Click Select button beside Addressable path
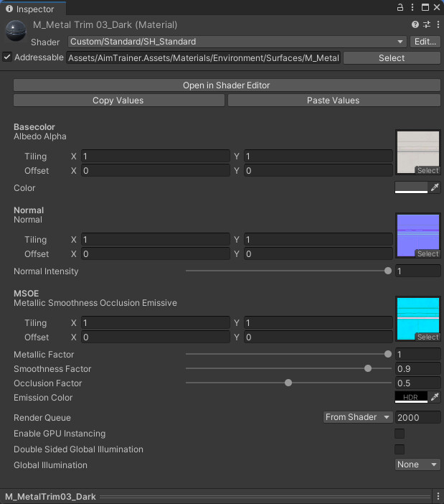This screenshot has width=444, height=504. [392, 58]
